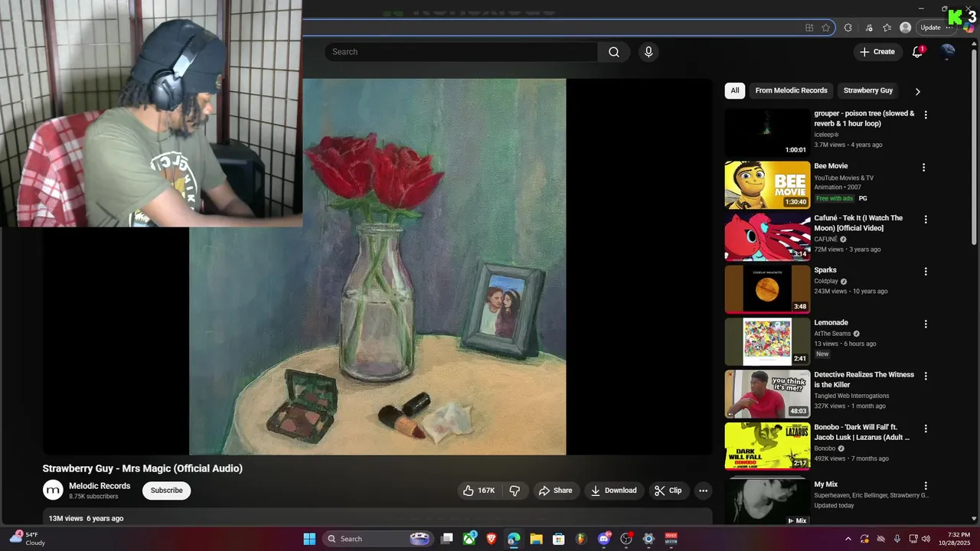
Task: Open the Sparks Coldplay thumbnail
Action: pyautogui.click(x=767, y=289)
